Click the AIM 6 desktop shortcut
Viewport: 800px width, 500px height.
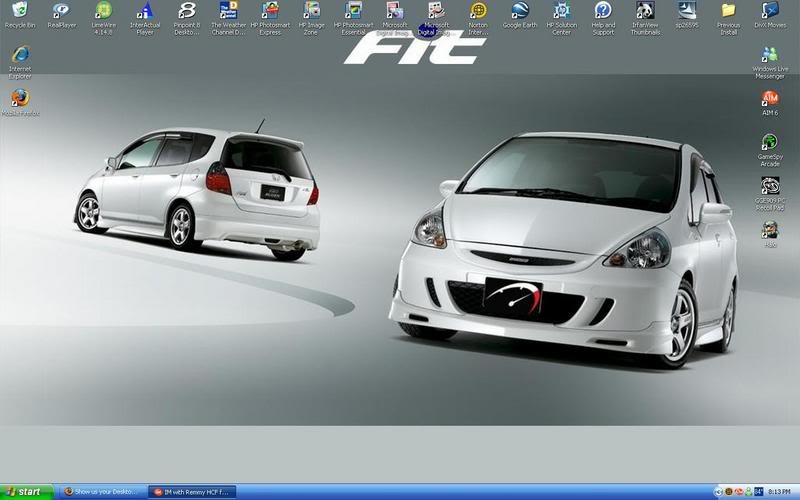pos(770,102)
